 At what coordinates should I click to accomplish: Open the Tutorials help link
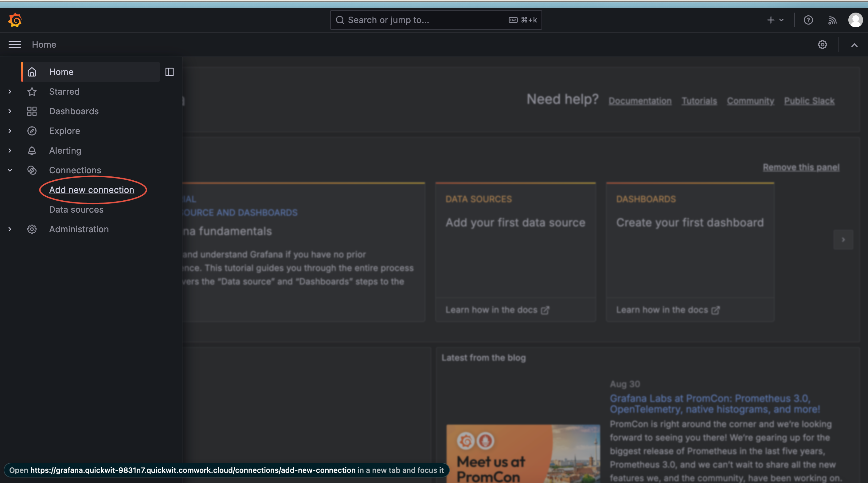point(699,101)
